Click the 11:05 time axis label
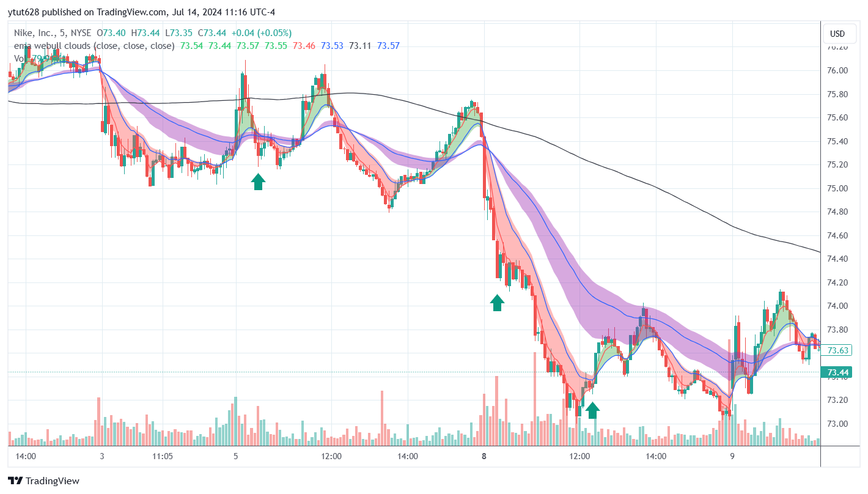The height and width of the screenshot is (494, 868). coord(163,456)
